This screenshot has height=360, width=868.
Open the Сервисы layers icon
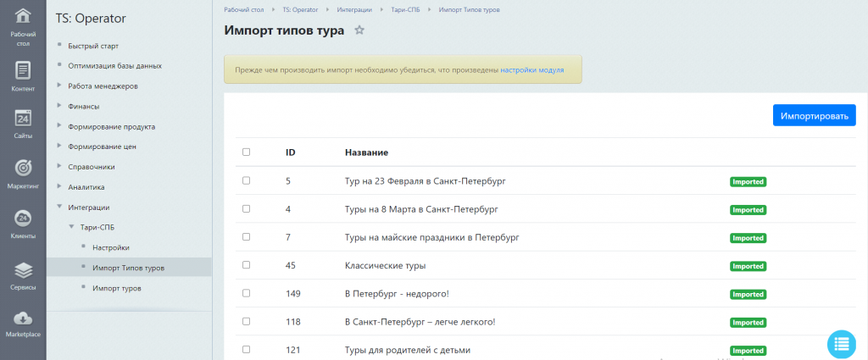(23, 270)
